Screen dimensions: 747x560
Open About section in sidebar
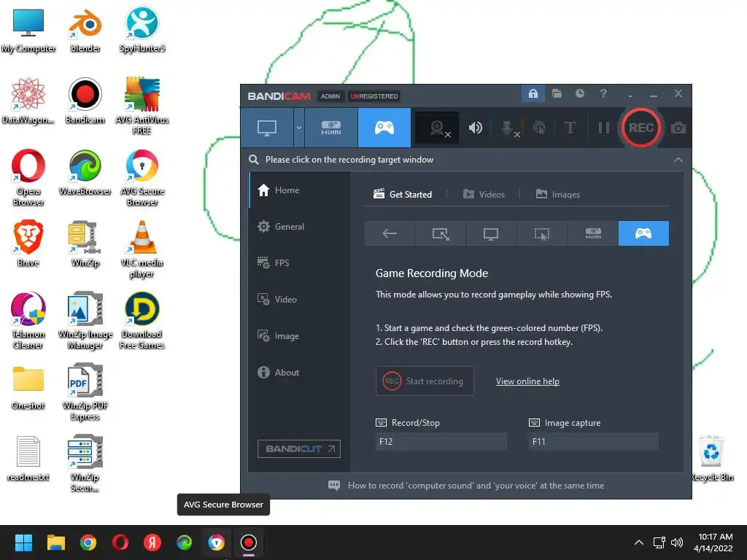(299, 373)
